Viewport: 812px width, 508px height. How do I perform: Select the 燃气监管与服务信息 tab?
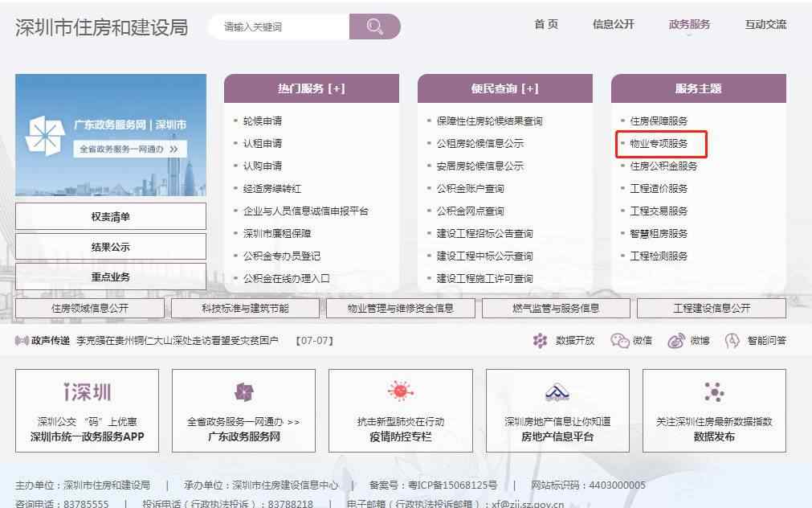click(x=556, y=308)
